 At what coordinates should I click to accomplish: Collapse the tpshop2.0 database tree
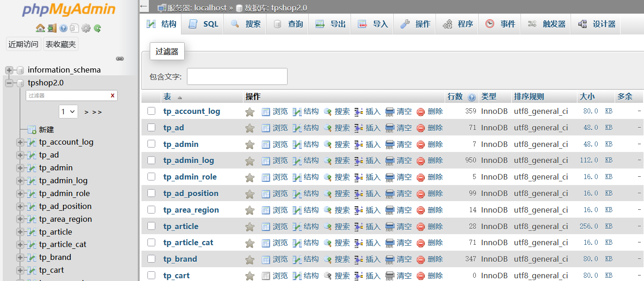[9, 83]
